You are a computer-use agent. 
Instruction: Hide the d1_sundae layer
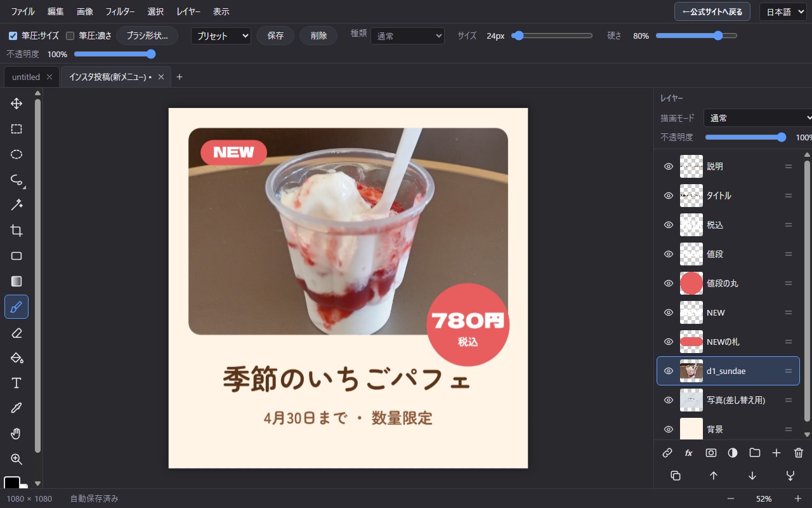tap(668, 371)
